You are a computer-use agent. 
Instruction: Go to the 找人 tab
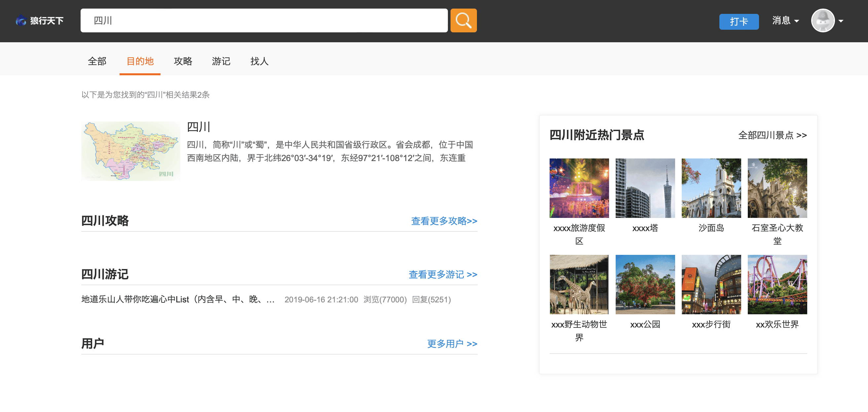[259, 61]
